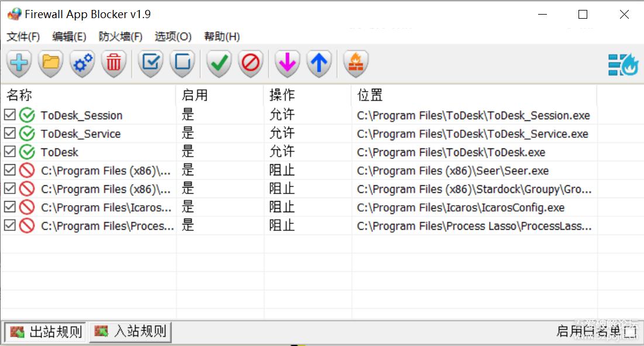Uncheck the ToDesk_Session rule checkbox
The width and height of the screenshot is (644, 346).
[x=10, y=115]
